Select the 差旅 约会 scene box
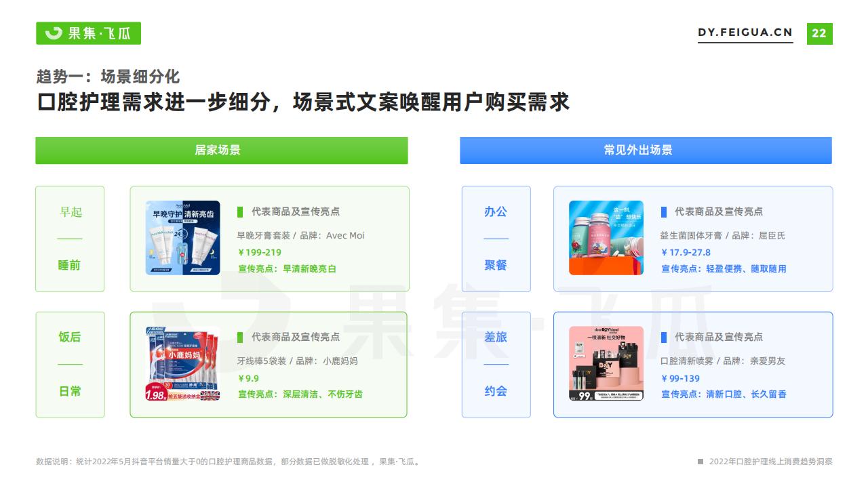This screenshot has height=488, width=868. (x=496, y=365)
